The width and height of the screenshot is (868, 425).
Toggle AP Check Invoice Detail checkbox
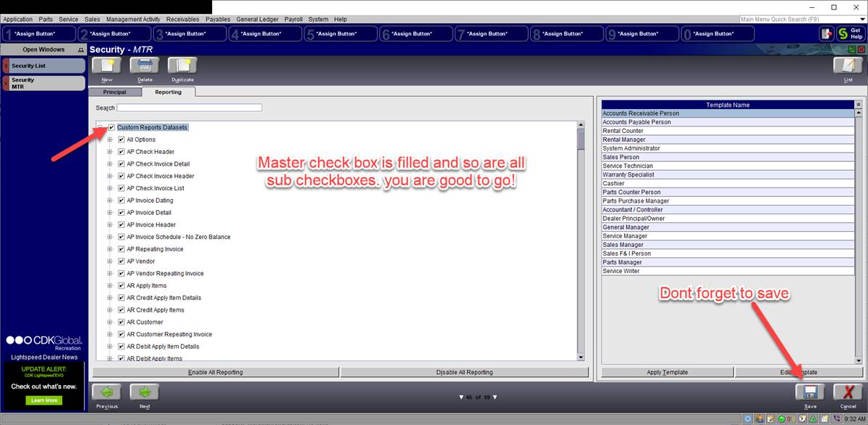tap(121, 163)
